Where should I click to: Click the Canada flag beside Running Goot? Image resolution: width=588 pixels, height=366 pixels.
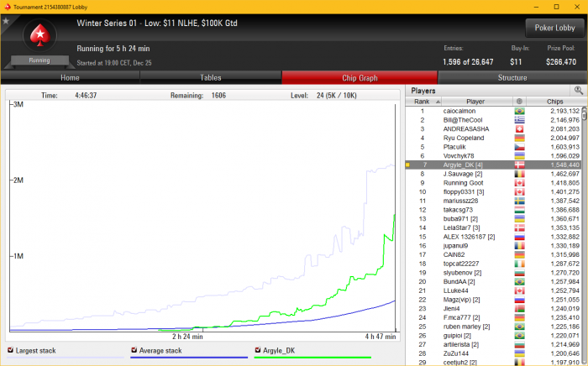(x=519, y=183)
